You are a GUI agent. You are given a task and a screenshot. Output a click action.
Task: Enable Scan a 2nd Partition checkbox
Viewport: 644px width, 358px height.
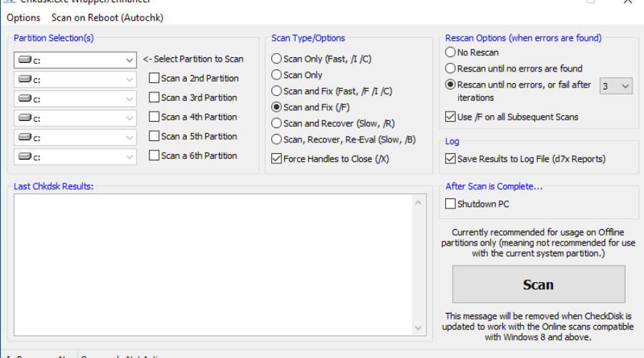click(x=154, y=78)
